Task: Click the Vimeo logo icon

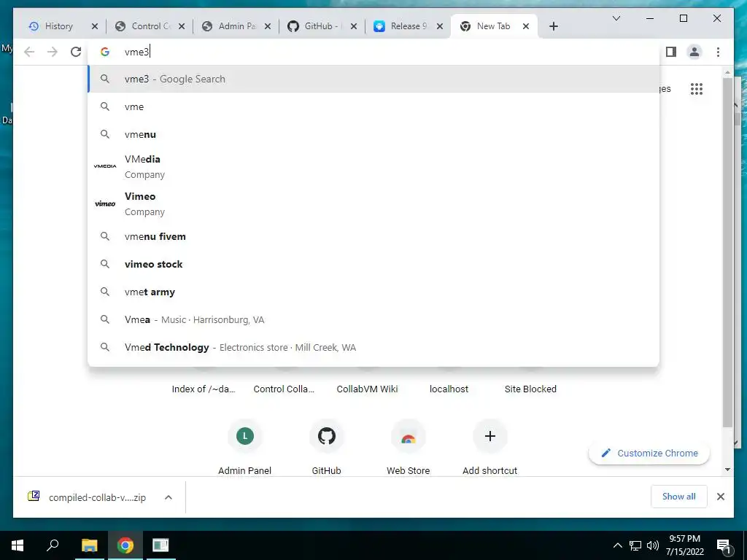Action: [x=105, y=203]
